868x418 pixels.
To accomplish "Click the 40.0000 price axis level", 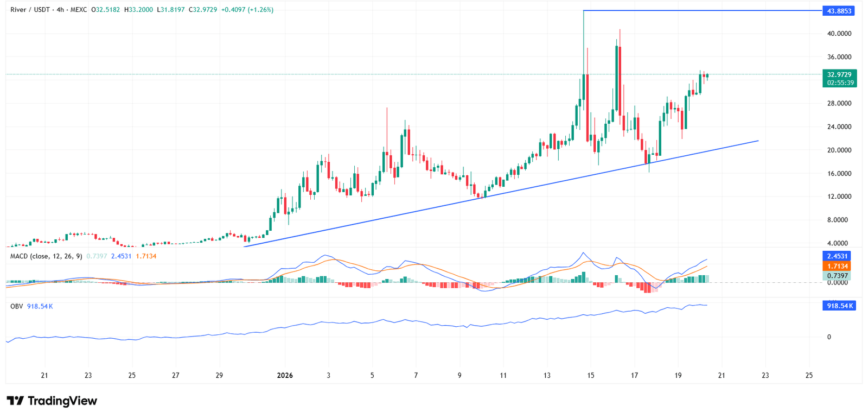I will click(839, 34).
